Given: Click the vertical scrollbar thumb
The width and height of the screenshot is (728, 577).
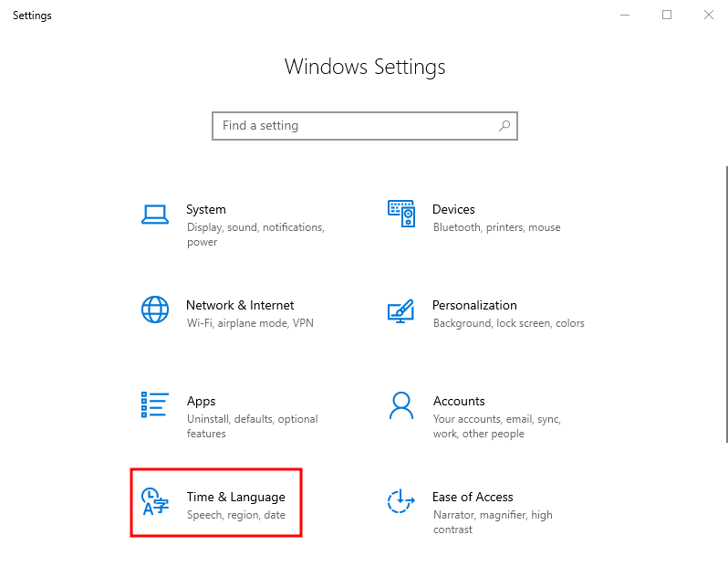Looking at the screenshot, I should 726,305.
